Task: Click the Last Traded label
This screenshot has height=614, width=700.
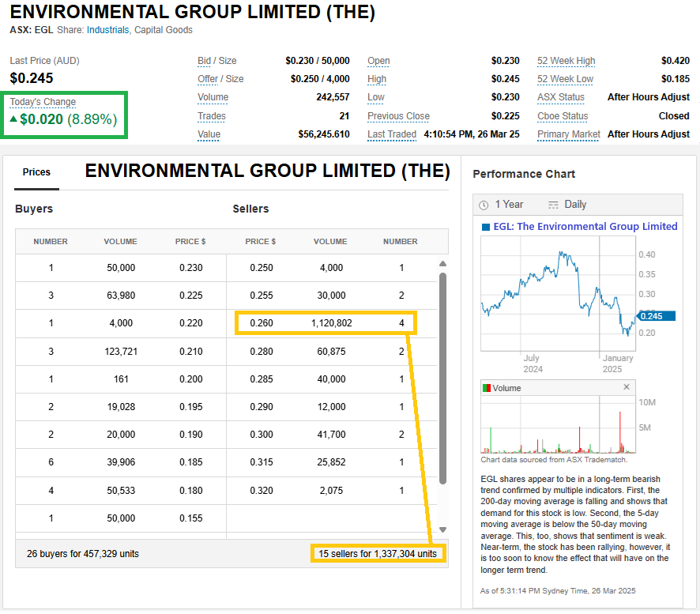Action: (x=392, y=135)
